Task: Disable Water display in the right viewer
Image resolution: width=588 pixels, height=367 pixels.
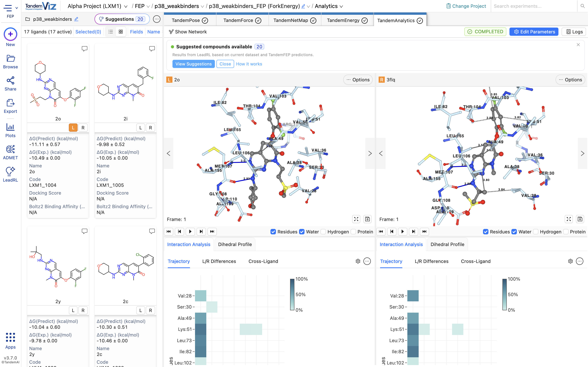Action: point(514,231)
